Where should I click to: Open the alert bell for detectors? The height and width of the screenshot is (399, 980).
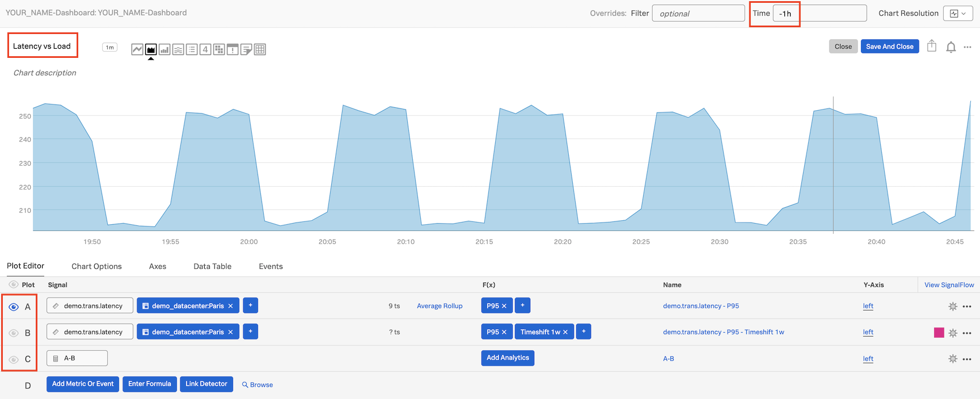pos(951,47)
